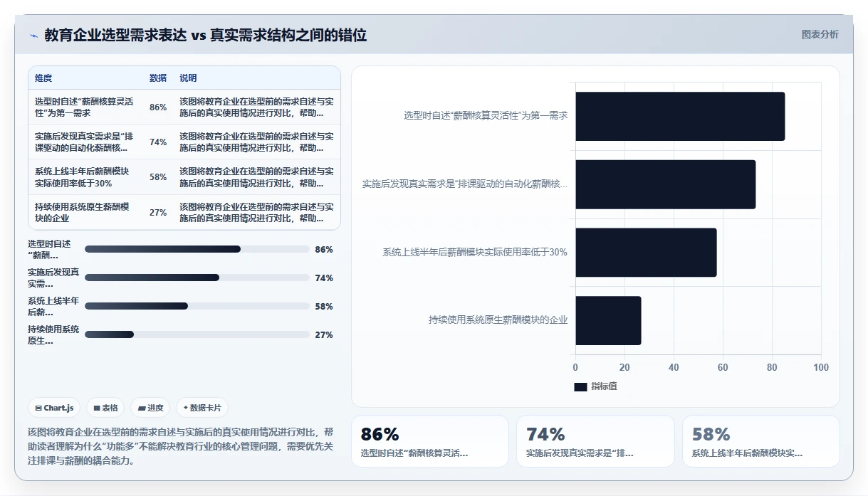
Task: Click table cell 选型时自述“薪酬核算灵活性”为第一需求
Action: coord(84,107)
